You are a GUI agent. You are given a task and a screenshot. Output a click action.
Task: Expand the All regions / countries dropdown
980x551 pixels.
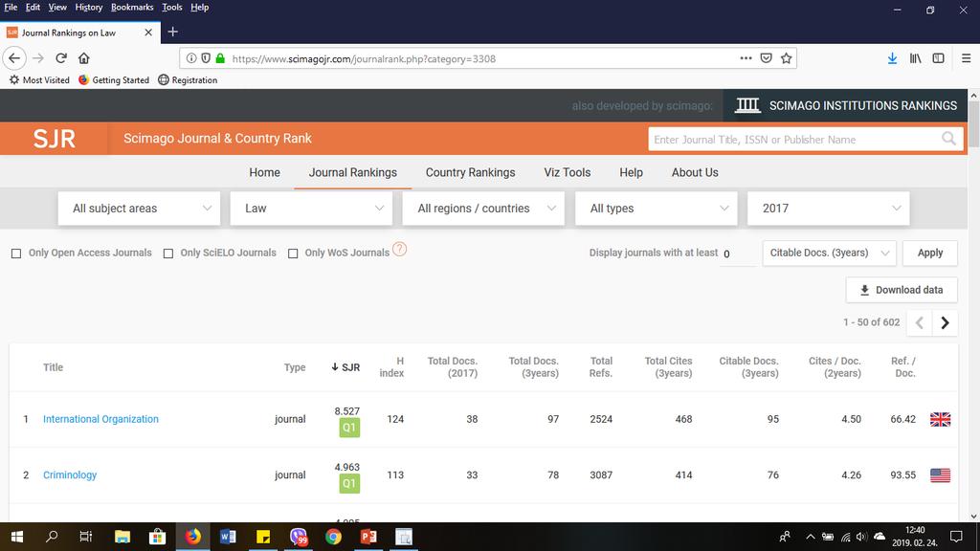point(483,208)
